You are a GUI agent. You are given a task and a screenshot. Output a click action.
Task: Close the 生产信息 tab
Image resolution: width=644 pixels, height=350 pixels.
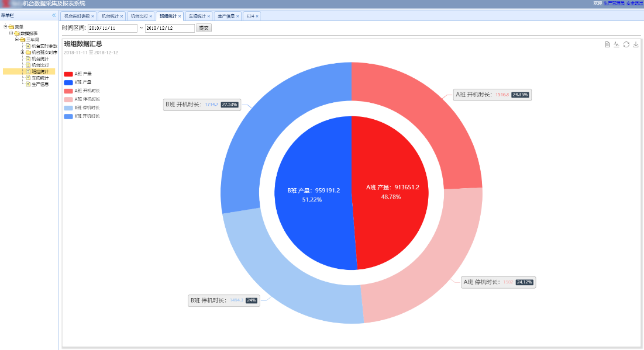tap(237, 16)
